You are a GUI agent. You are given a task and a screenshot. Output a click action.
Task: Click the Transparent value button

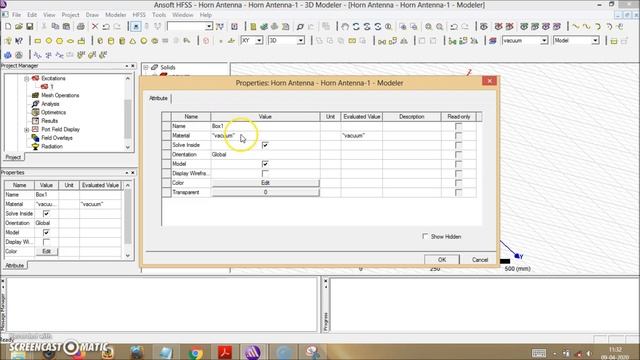(x=265, y=192)
